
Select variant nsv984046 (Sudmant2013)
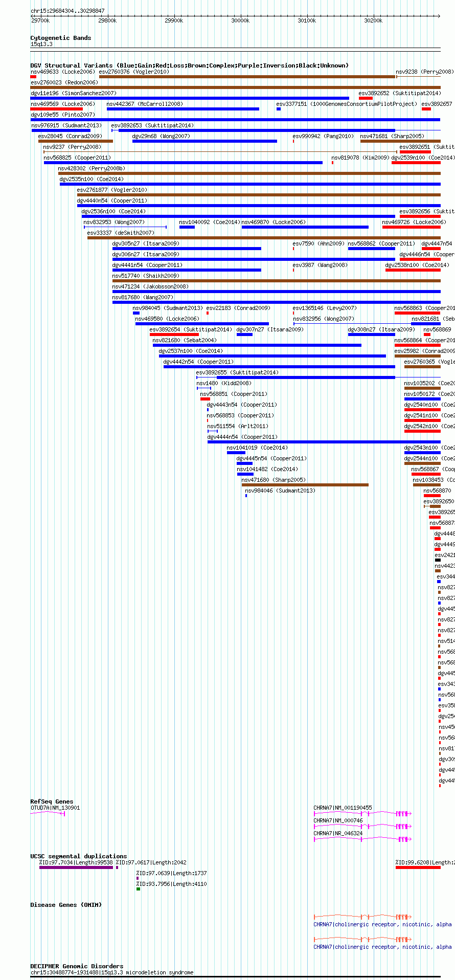coord(280,491)
